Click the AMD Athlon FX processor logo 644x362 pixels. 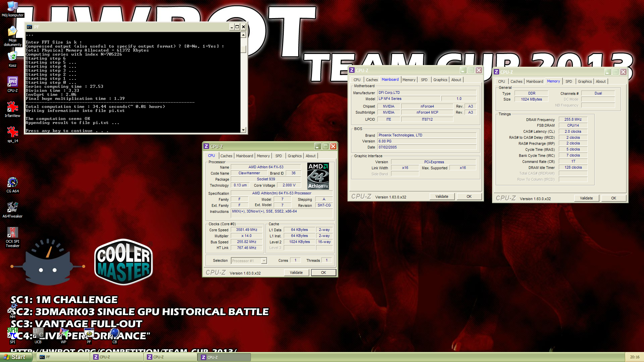[x=318, y=176]
